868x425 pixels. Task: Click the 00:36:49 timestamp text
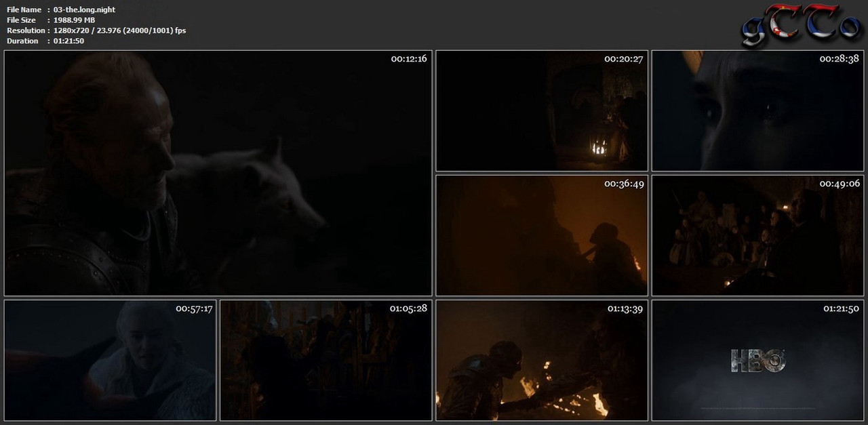[624, 184]
